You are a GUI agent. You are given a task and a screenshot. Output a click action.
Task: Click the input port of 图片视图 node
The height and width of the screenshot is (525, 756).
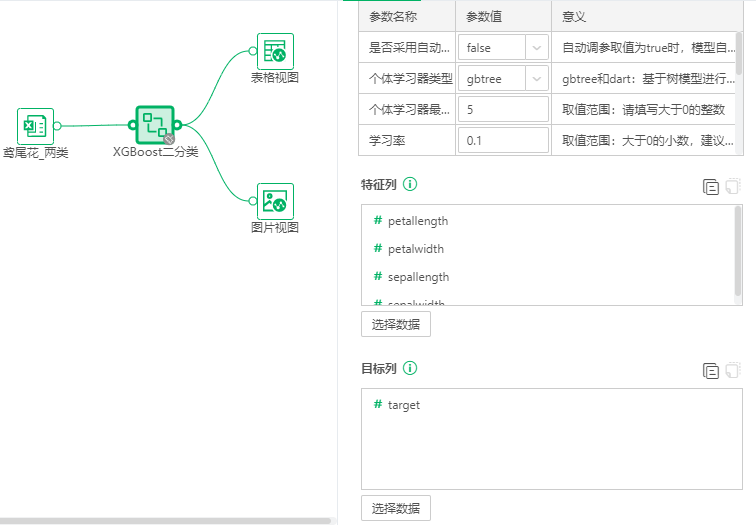point(253,201)
